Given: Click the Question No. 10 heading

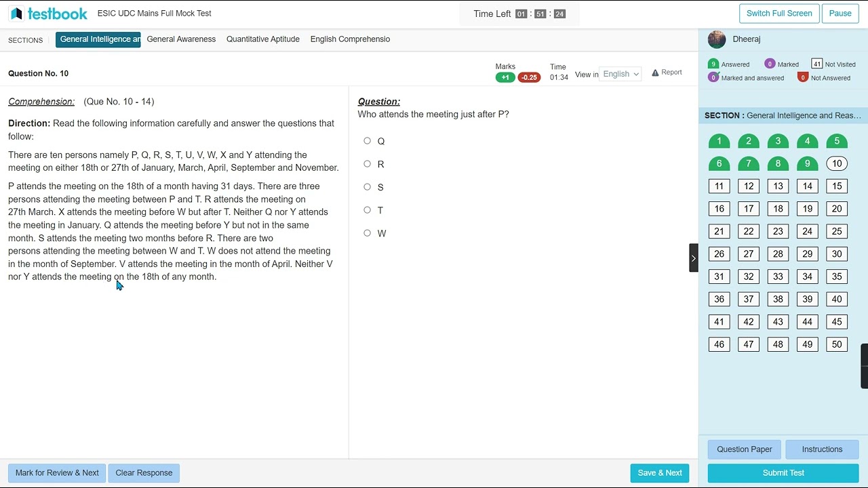Looking at the screenshot, I should pyautogui.click(x=38, y=73).
